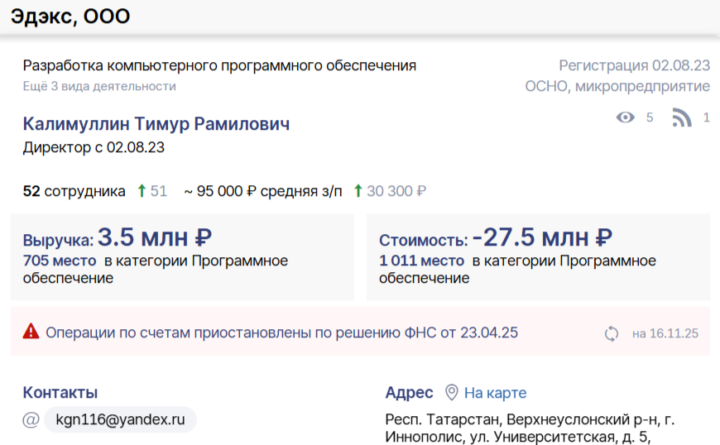Click the @ email icon under Contacts
The image size is (720, 445).
point(31,420)
